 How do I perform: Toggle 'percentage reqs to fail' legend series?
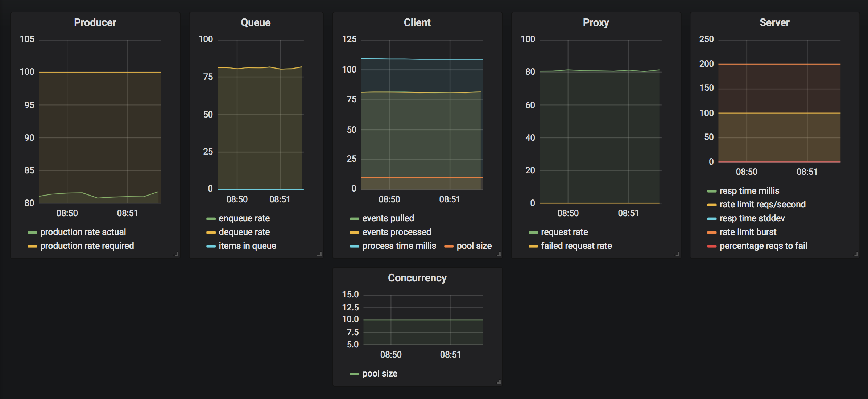[x=763, y=246]
